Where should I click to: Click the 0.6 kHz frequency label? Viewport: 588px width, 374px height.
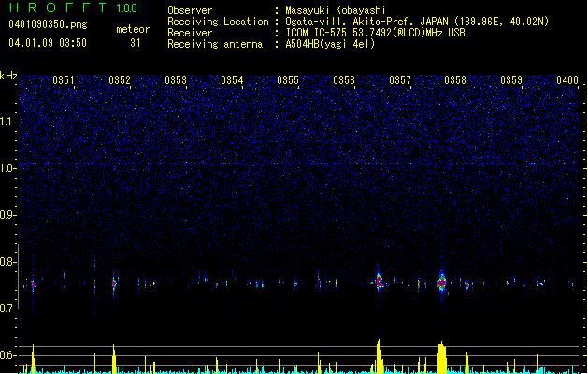[x=7, y=355]
